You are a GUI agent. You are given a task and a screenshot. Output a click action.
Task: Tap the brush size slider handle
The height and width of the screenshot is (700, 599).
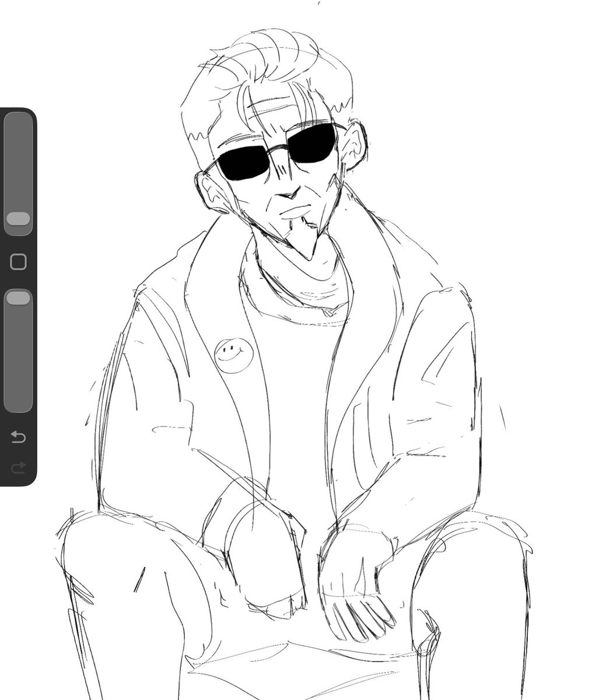click(x=18, y=219)
